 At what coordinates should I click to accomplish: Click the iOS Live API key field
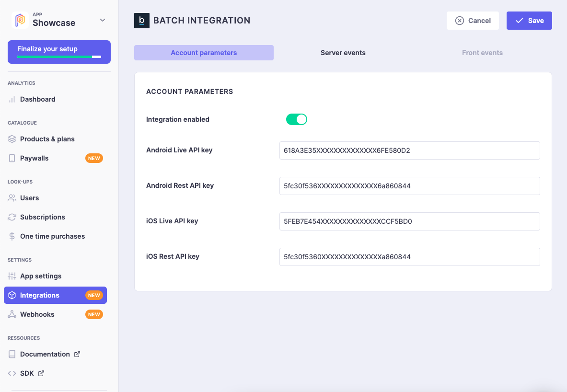410,221
